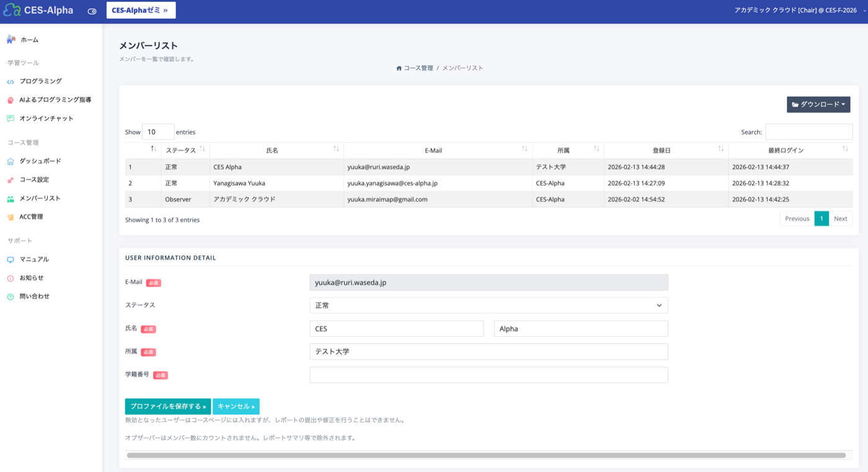Click the コース設定 gears icon

(x=11, y=180)
